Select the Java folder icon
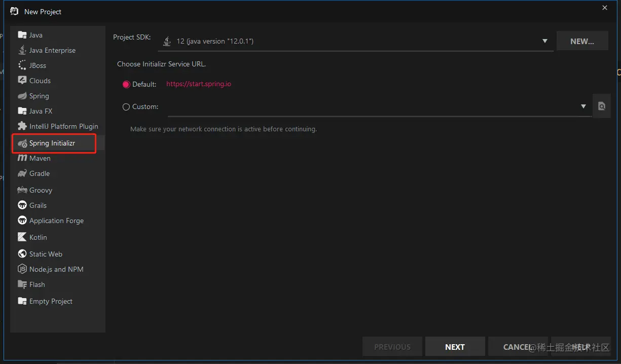621x364 pixels. click(22, 35)
